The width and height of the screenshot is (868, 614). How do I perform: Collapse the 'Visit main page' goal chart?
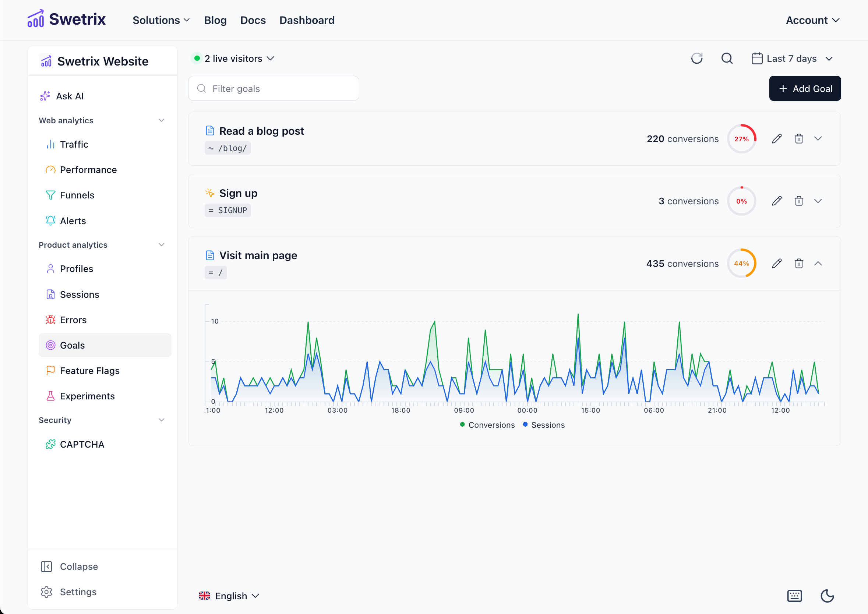pos(818,264)
